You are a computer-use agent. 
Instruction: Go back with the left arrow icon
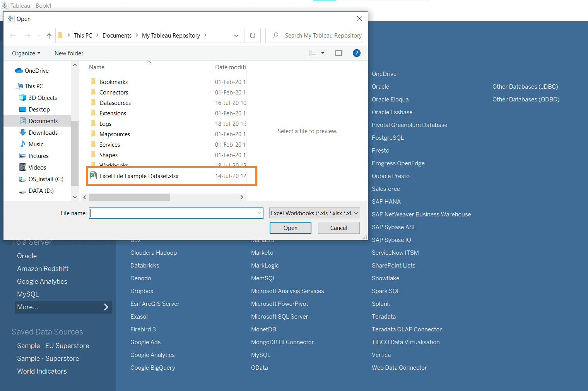click(13, 36)
